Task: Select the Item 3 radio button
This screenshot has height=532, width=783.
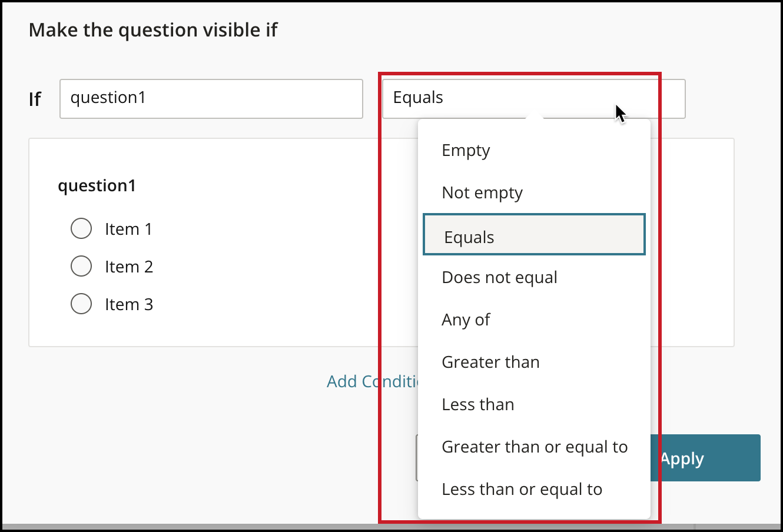Action: tap(81, 304)
